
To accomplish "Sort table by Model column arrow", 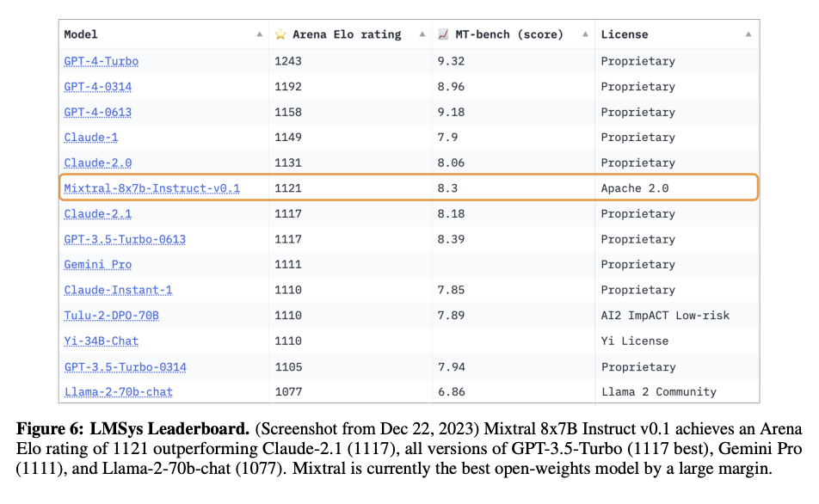I will [260, 34].
